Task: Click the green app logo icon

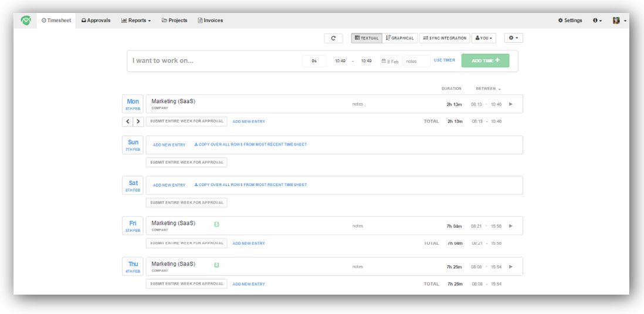Action: [26, 20]
